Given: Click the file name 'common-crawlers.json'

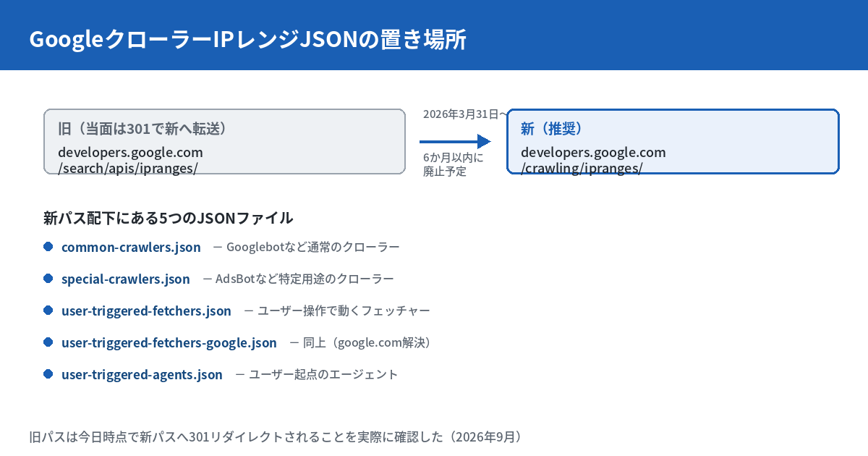Looking at the screenshot, I should (x=131, y=248).
